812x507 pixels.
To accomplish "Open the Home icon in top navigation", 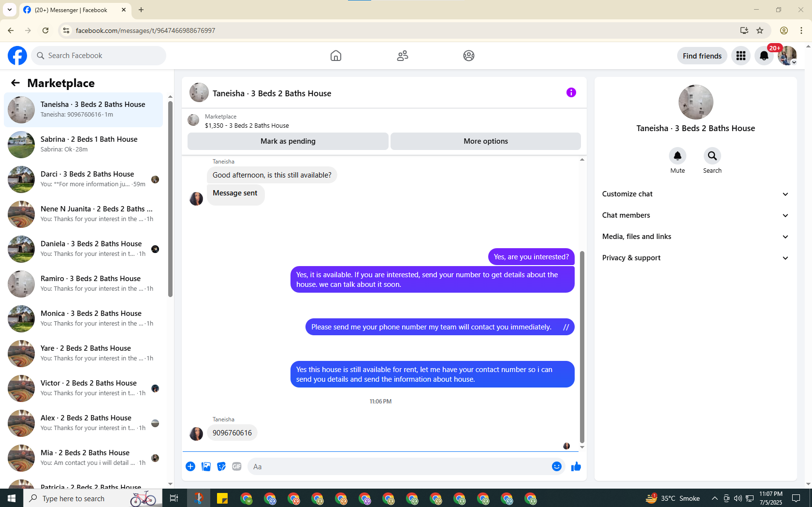I will pyautogui.click(x=336, y=56).
